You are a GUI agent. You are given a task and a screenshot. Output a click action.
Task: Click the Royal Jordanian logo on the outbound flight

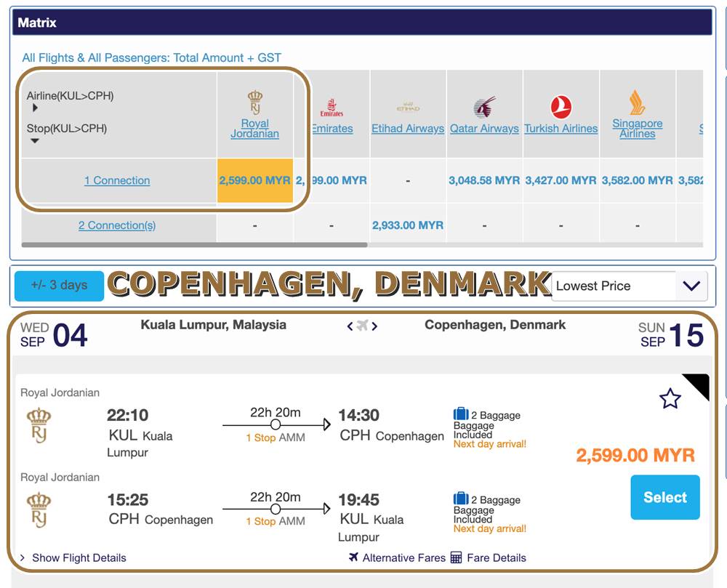tap(39, 425)
